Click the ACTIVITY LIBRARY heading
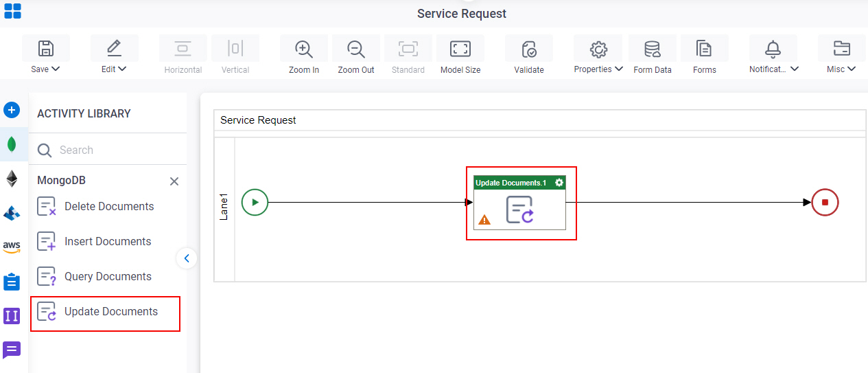The height and width of the screenshot is (373, 868). (84, 114)
